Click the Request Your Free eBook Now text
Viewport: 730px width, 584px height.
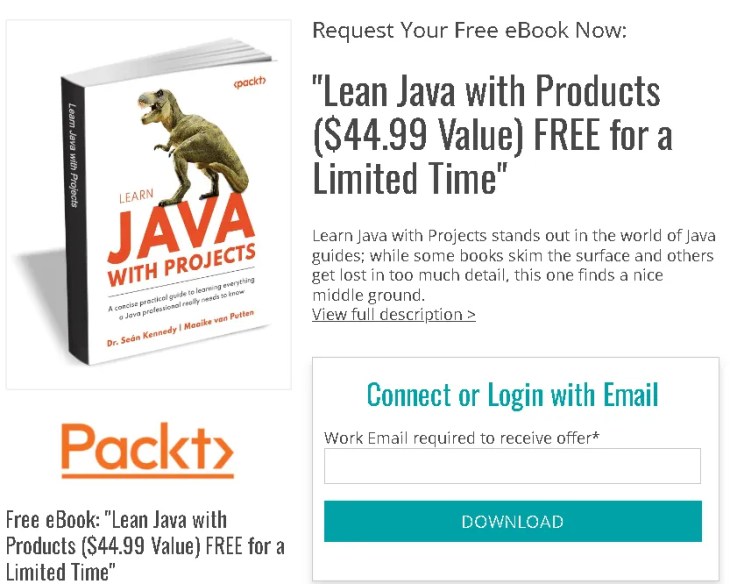469,30
